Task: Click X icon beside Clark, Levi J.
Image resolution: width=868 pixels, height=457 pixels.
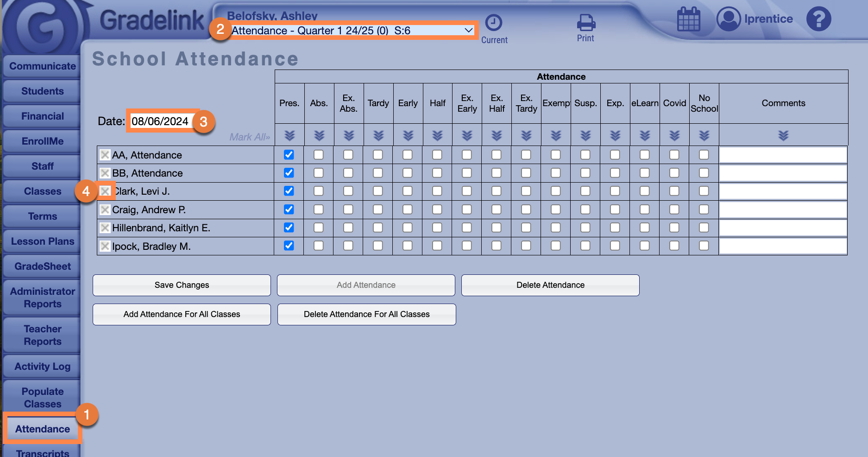Action: [x=105, y=191]
